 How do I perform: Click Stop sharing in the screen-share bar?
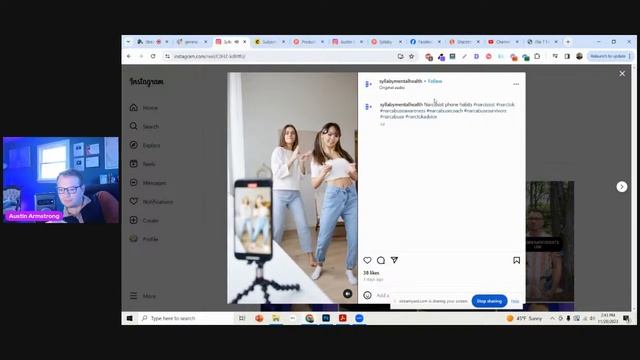point(489,301)
